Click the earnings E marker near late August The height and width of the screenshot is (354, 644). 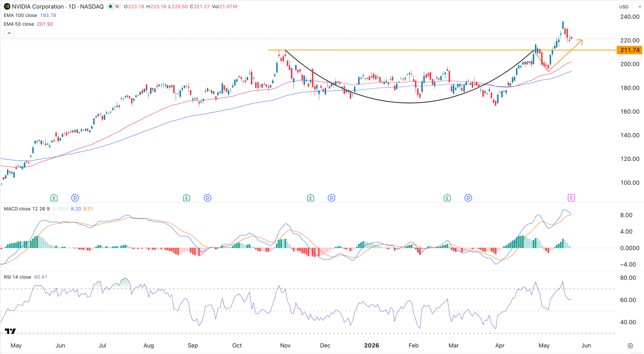[186, 198]
